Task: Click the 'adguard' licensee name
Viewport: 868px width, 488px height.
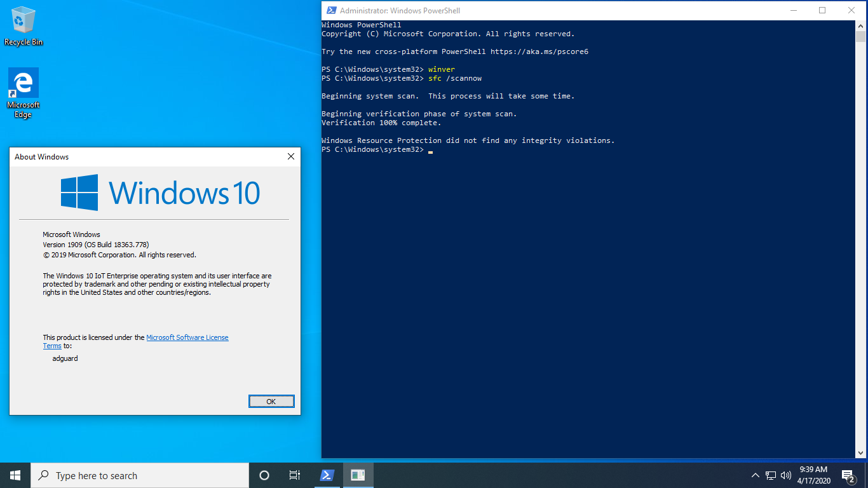Action: click(65, 358)
